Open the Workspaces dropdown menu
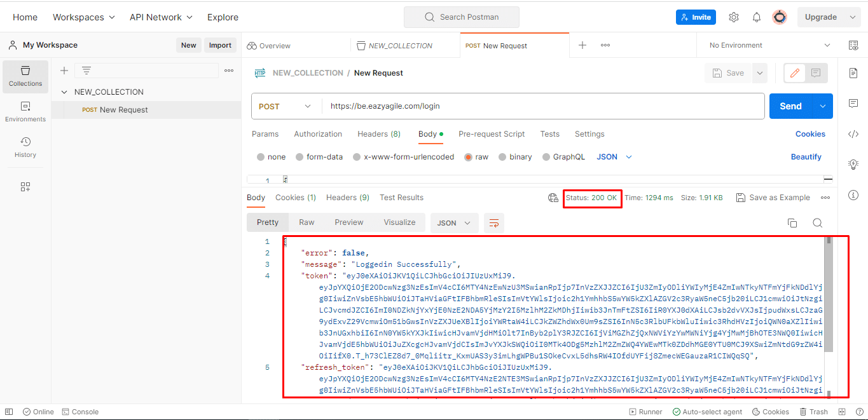The height and width of the screenshot is (420, 868). coord(84,17)
